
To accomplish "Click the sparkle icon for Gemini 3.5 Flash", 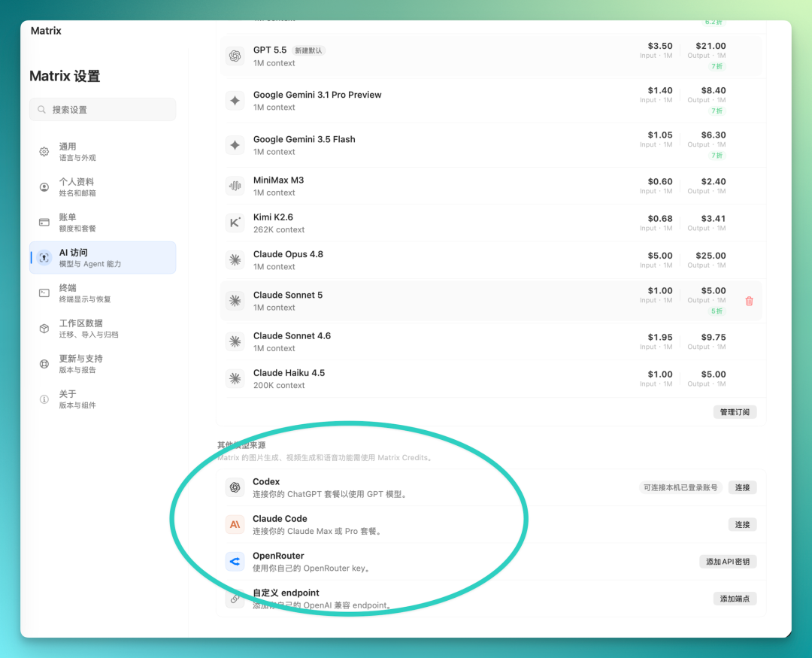I will click(x=235, y=145).
